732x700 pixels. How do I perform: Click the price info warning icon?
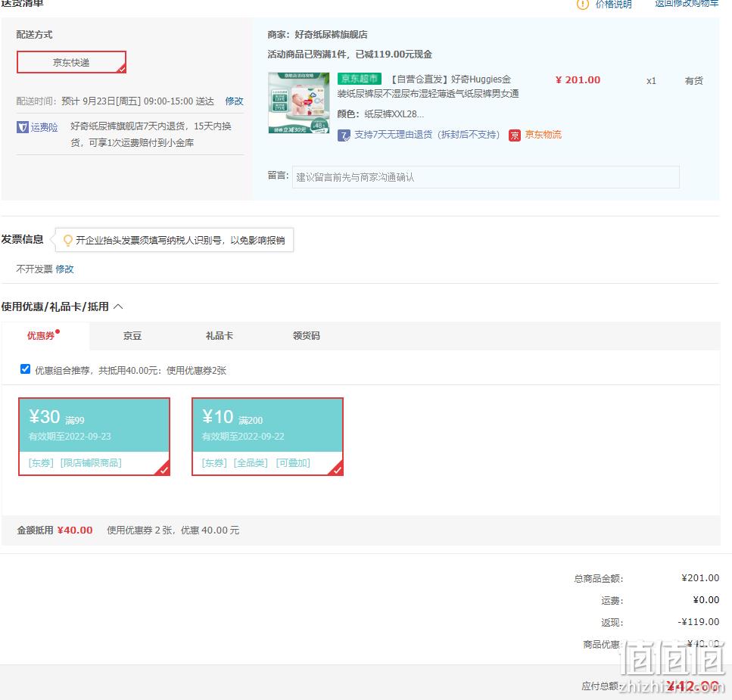tap(583, 5)
